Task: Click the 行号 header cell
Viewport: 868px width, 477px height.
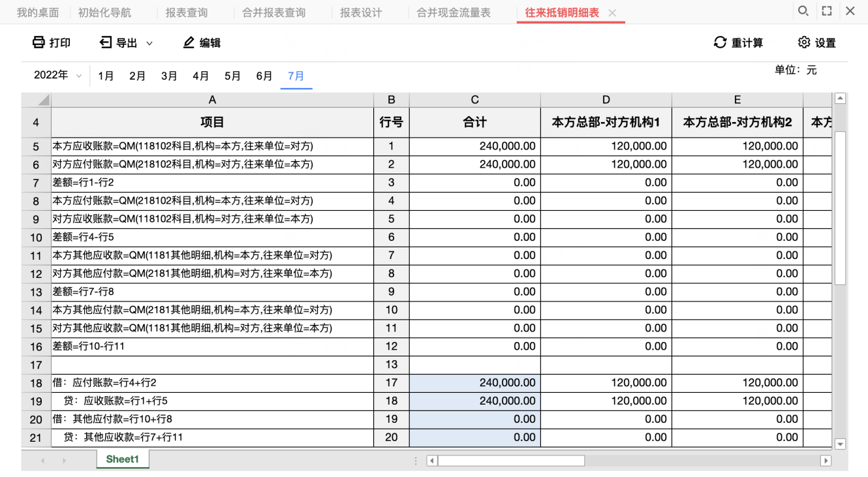Action: pos(392,122)
